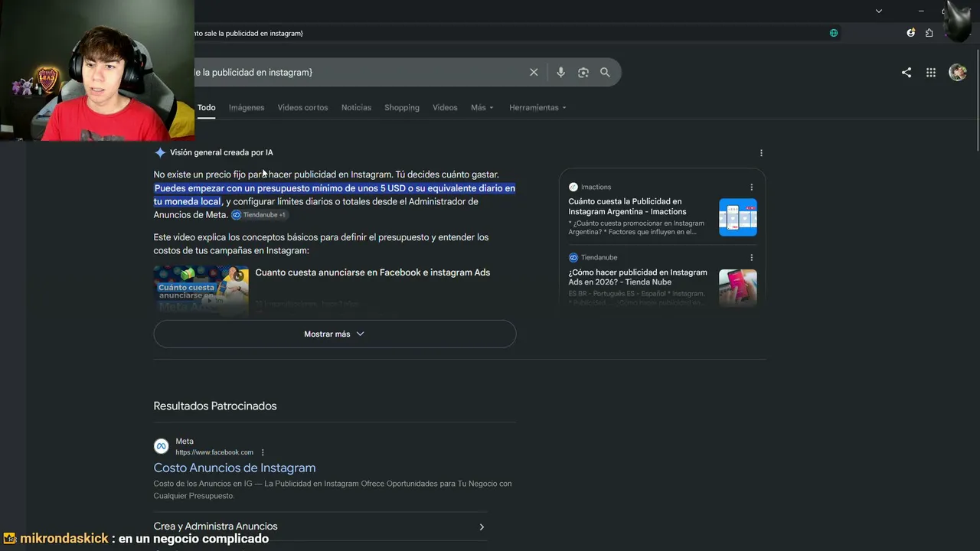The height and width of the screenshot is (551, 980).
Task: Click the Imactions article thumbnail image
Action: click(738, 217)
